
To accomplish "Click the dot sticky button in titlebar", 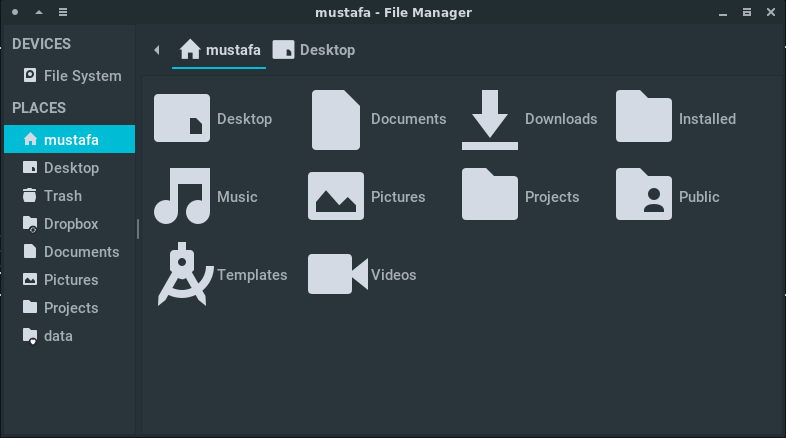I will pos(15,12).
